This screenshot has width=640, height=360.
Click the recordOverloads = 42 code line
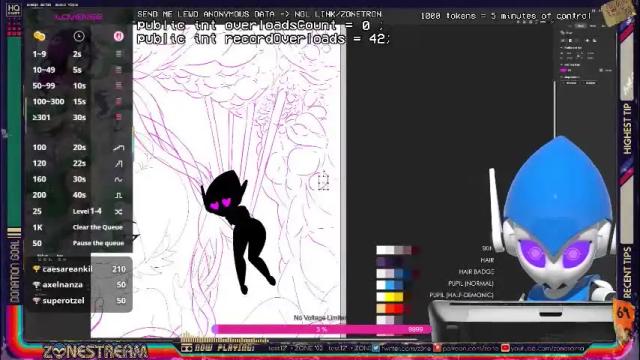click(x=264, y=39)
